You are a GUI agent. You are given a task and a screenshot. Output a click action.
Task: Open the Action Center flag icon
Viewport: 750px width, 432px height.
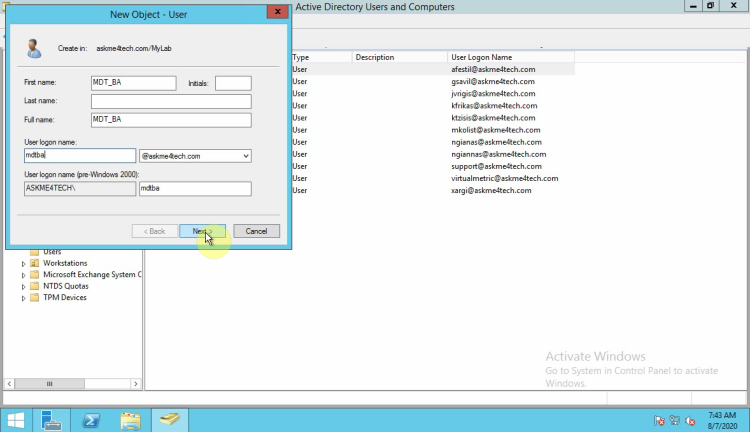pos(660,420)
